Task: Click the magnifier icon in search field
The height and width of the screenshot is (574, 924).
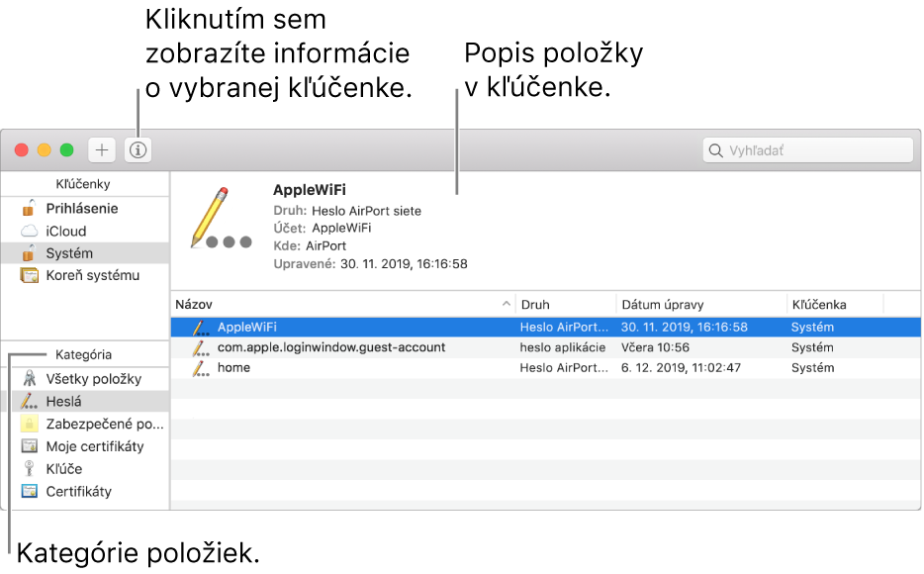Action: (x=715, y=150)
